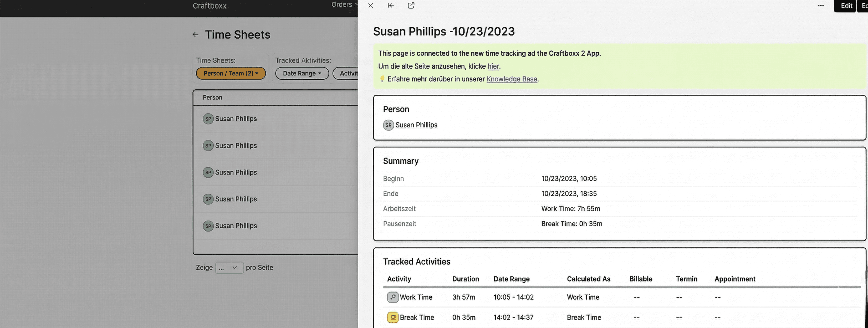Image resolution: width=868 pixels, height=328 pixels.
Task: Open the Susan Phillips person link
Action: (x=416, y=125)
